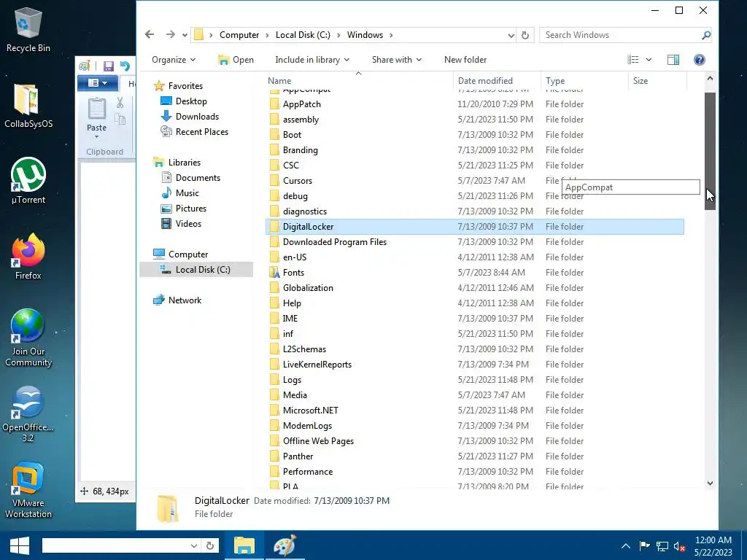Select the Fonts folder icon
747x560 pixels.
[x=274, y=273]
